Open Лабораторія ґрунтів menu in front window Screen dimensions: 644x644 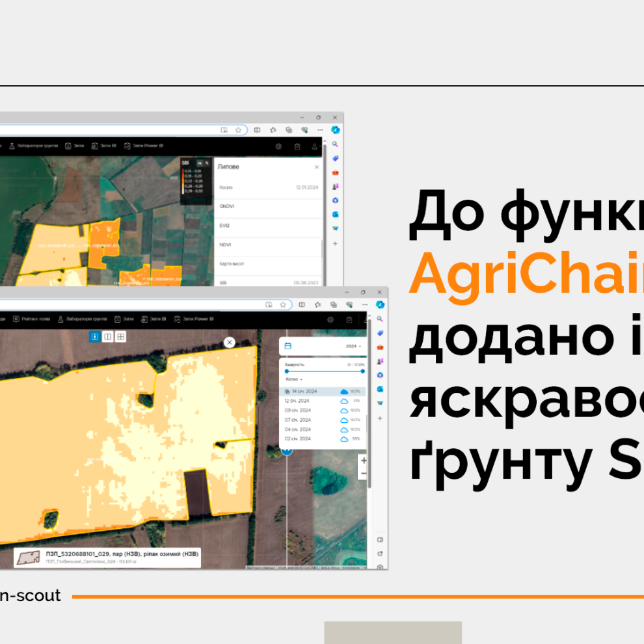click(83, 319)
